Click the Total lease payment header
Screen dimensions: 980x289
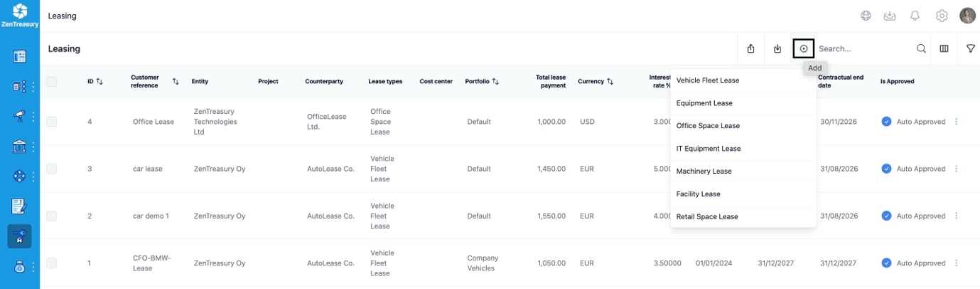point(551,82)
